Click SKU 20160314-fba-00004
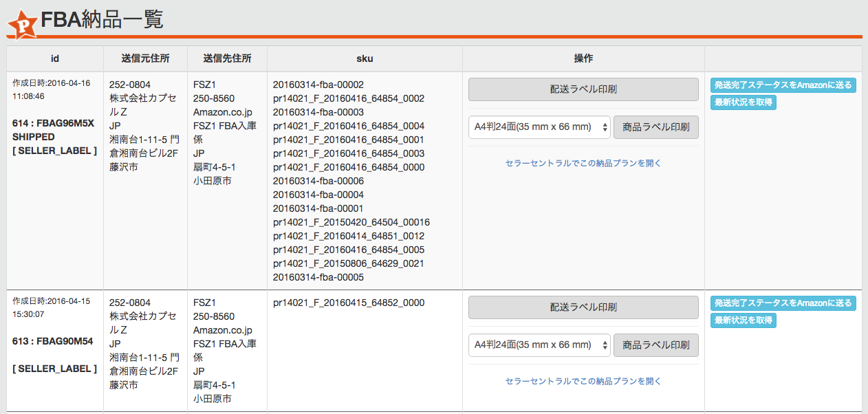The height and width of the screenshot is (414, 868). pos(318,195)
